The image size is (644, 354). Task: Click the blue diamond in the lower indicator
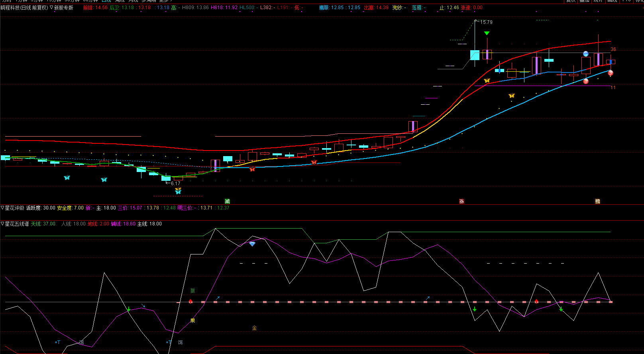click(x=252, y=244)
